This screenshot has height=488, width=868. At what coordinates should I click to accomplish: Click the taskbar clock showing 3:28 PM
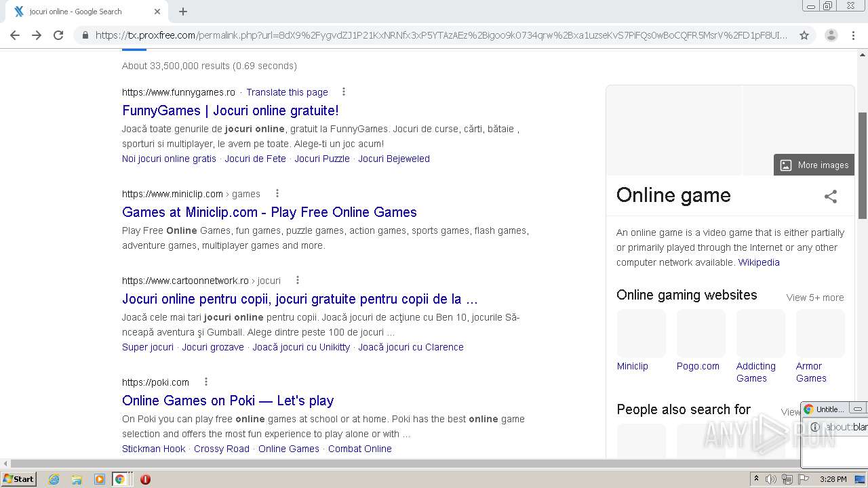[833, 479]
